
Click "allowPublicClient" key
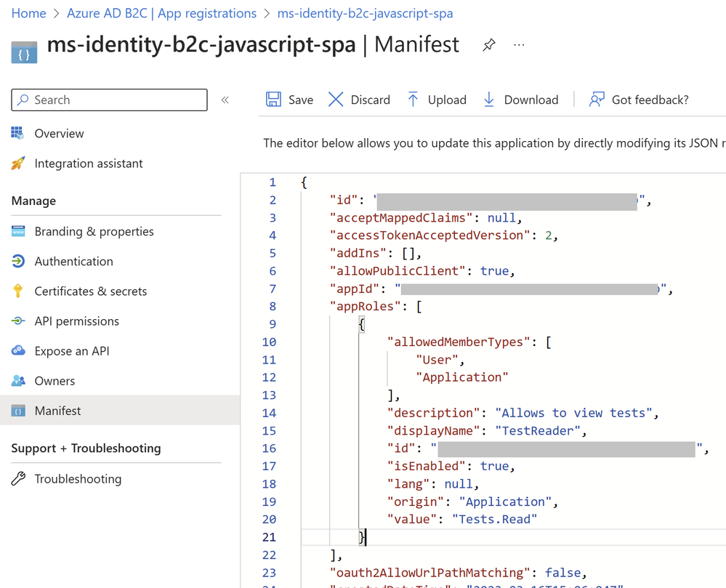point(397,271)
